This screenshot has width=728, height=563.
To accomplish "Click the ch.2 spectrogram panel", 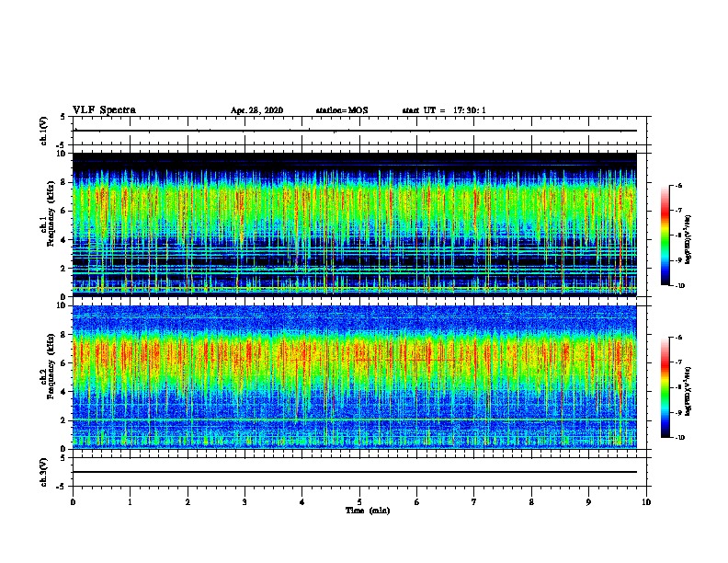I will [355, 377].
